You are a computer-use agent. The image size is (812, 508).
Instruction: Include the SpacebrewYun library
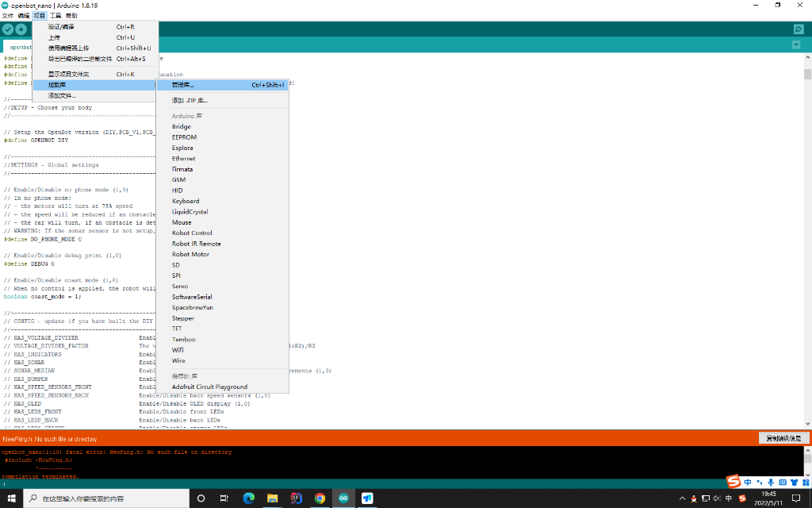click(x=223, y=307)
